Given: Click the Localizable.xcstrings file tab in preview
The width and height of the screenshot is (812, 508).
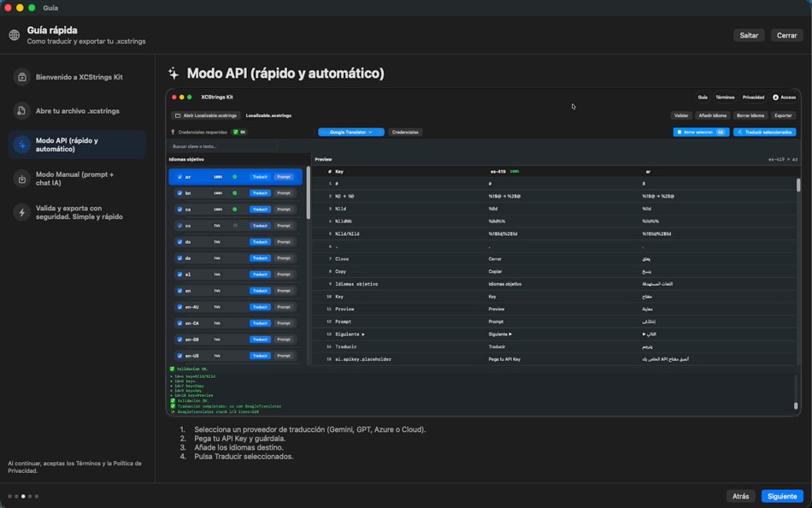Looking at the screenshot, I should click(x=268, y=115).
